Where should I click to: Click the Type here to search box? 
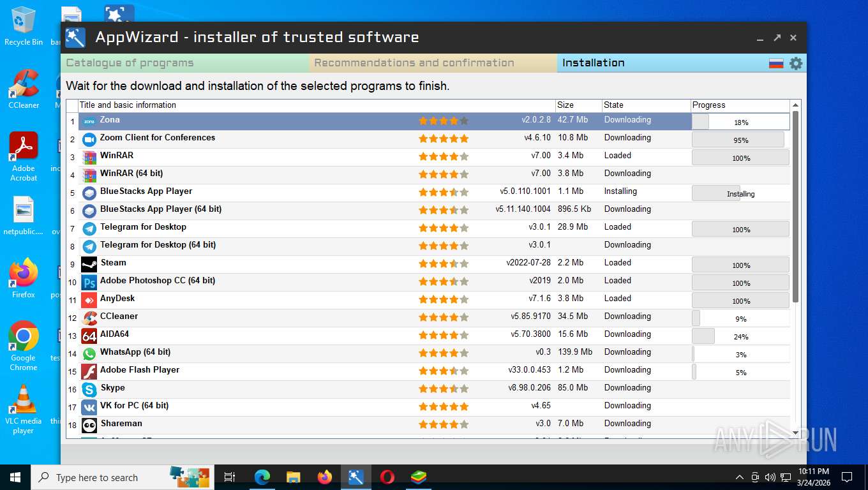[x=121, y=477]
